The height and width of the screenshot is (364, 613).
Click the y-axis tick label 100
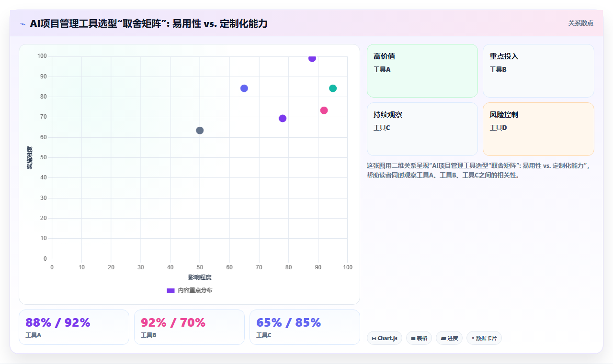[x=42, y=56]
